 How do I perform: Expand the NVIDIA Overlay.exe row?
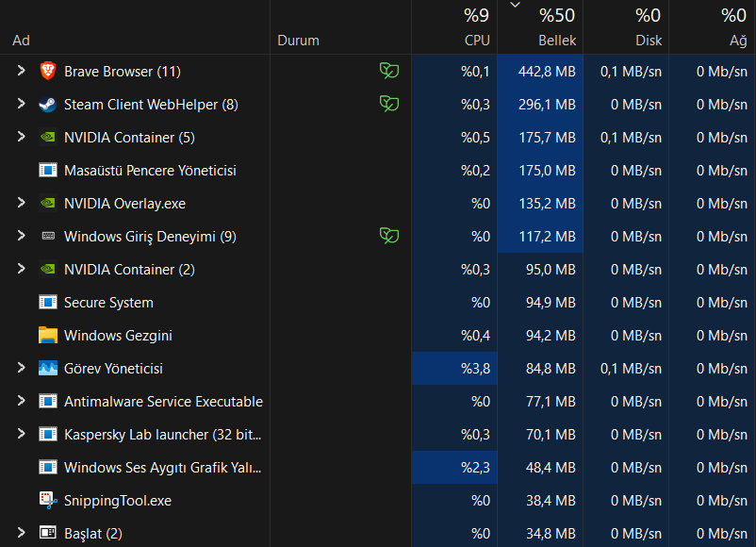coord(22,203)
